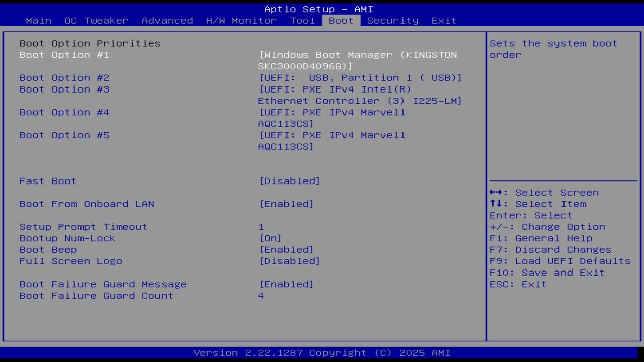The image size is (644, 362).
Task: Toggle Full Screen Logo Disabled value
Action: point(289,261)
